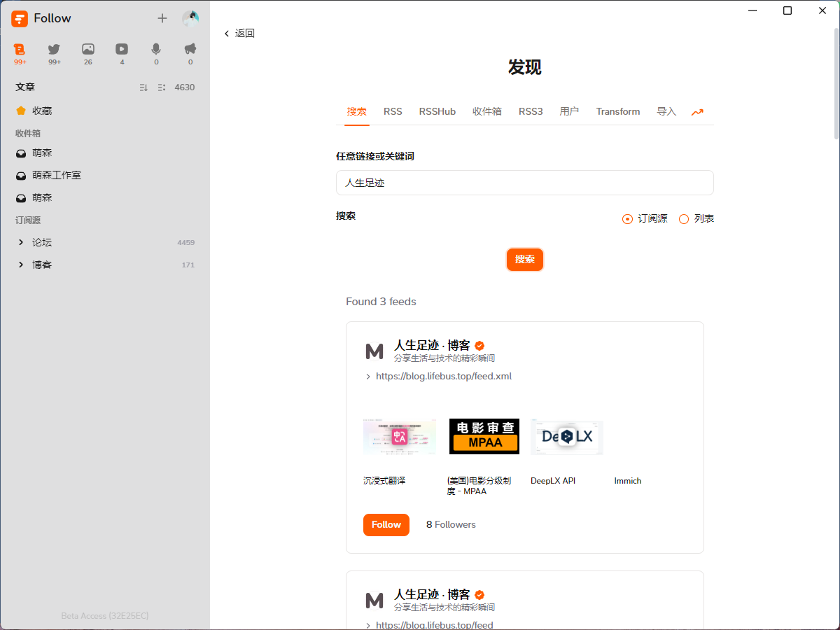Open the 电影审查 MPAA article thumbnail

(484, 437)
